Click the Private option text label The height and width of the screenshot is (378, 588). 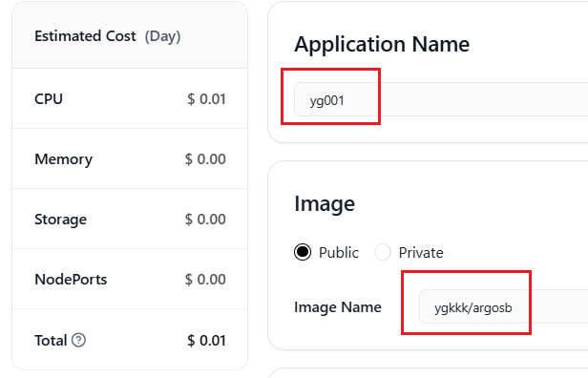[421, 252]
